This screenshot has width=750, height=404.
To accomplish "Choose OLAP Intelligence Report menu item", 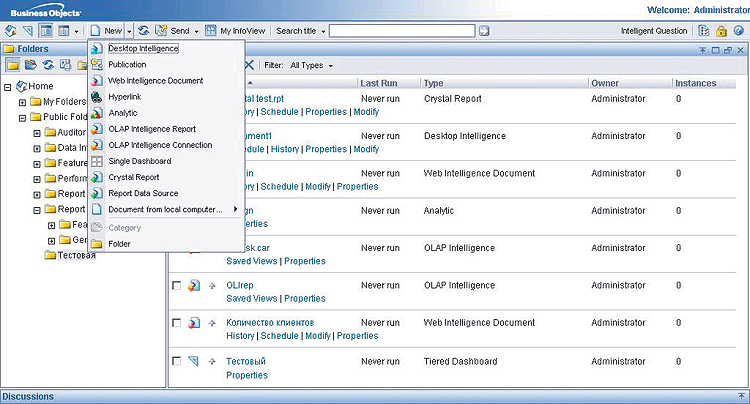I will click(x=152, y=129).
